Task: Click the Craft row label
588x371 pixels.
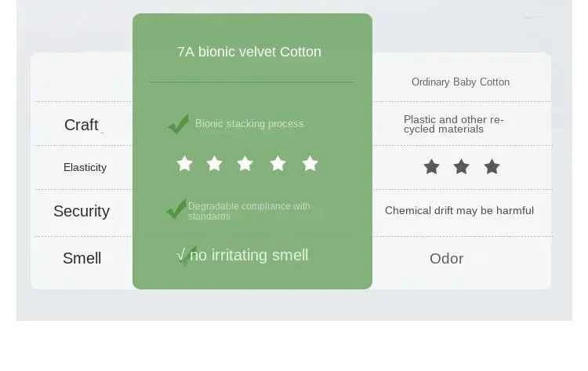Action: (82, 125)
